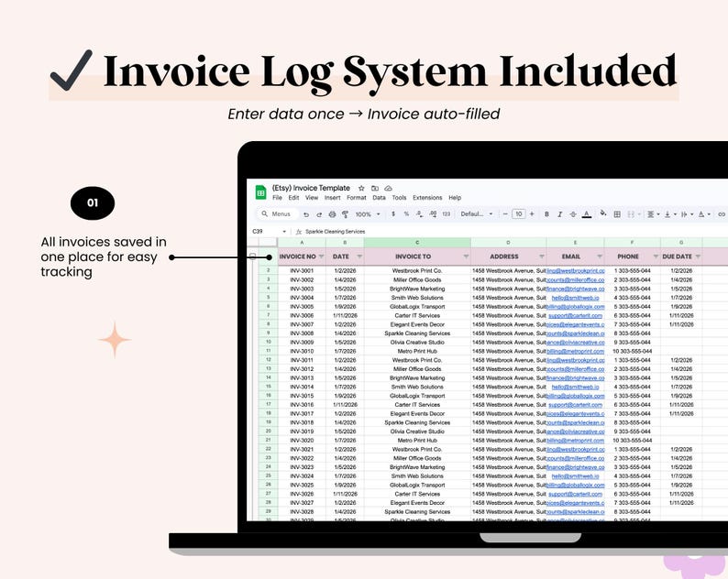Viewport: 728px width, 579px height.
Task: Decrease decimal places icon
Action: 419,213
